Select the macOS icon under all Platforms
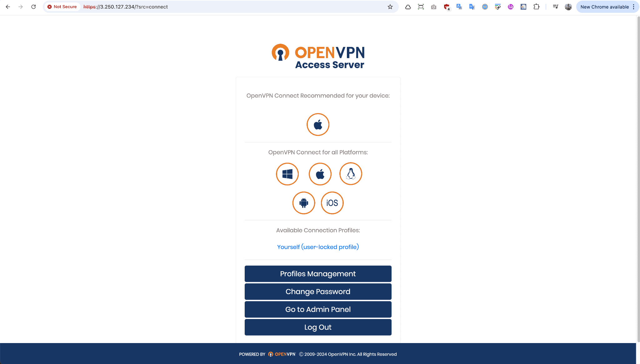The width and height of the screenshot is (640, 364). [320, 174]
